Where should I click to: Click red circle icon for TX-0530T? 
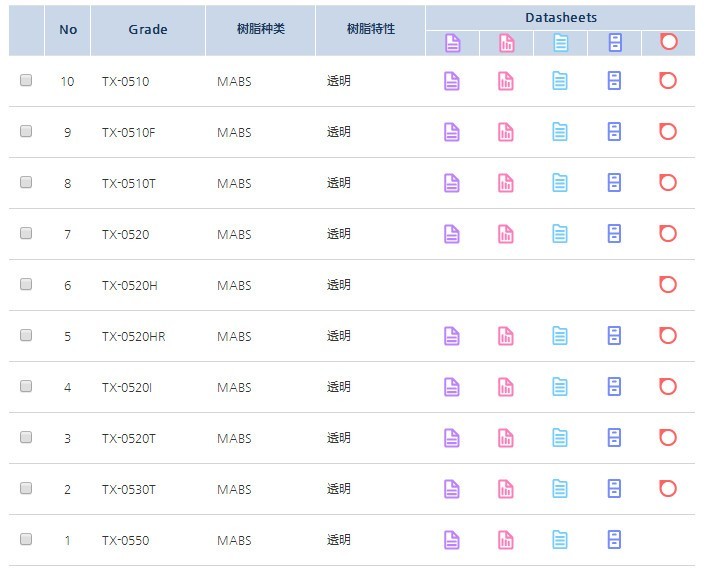pos(668,488)
